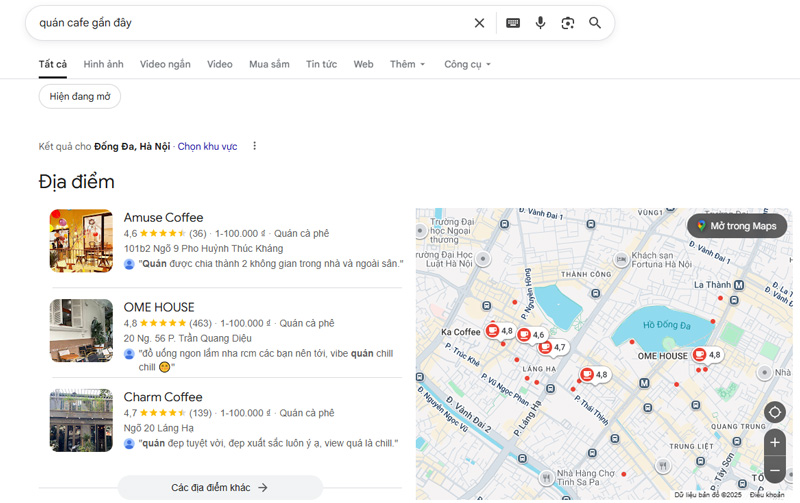This screenshot has height=503, width=800.
Task: Switch to the Hình ảnh tab
Action: point(104,64)
